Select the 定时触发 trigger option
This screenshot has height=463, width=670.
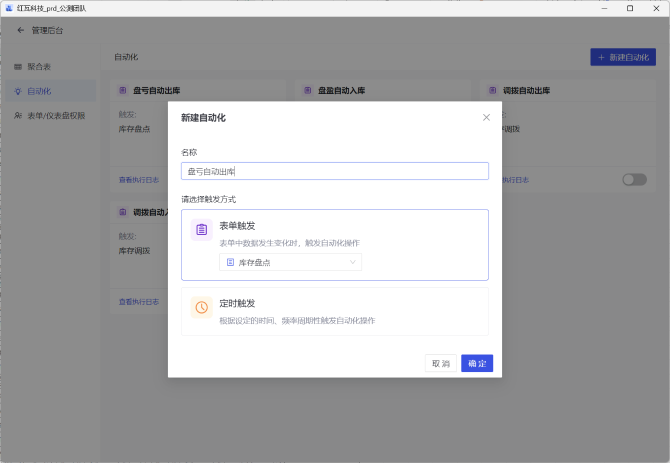click(334, 312)
